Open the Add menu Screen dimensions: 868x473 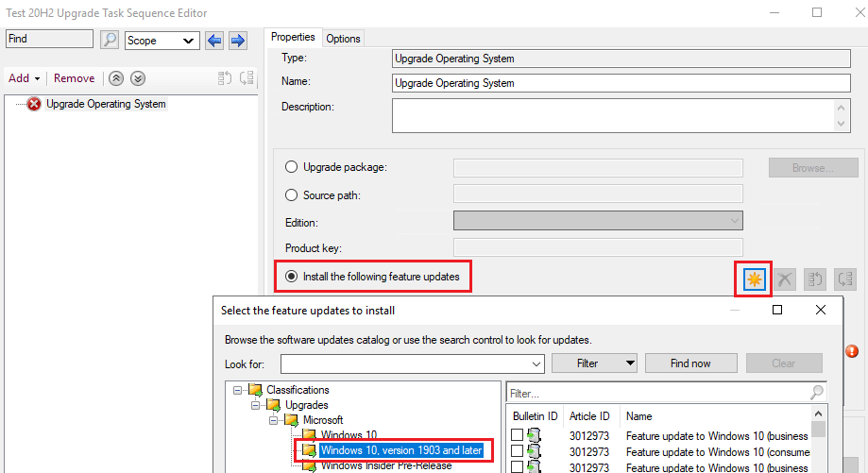tap(24, 78)
